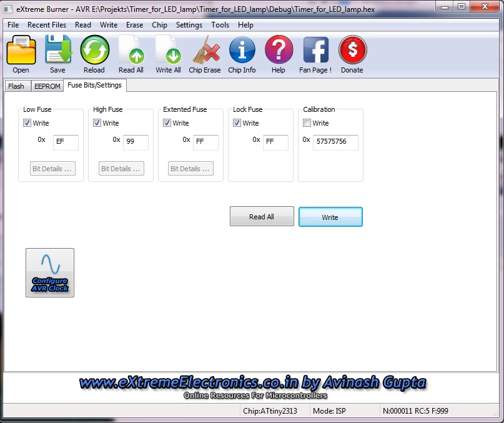Switch to the EEPROM tab

click(47, 86)
